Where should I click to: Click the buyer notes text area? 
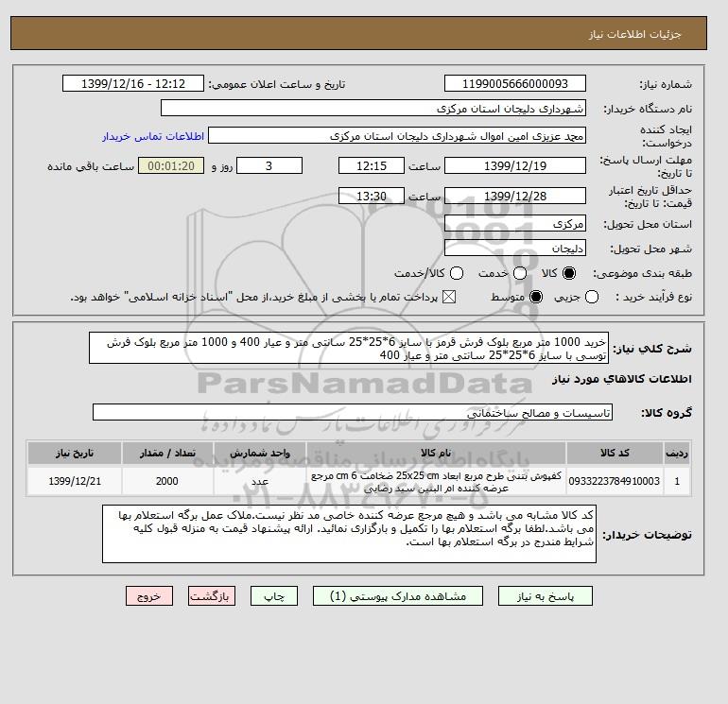(349, 534)
